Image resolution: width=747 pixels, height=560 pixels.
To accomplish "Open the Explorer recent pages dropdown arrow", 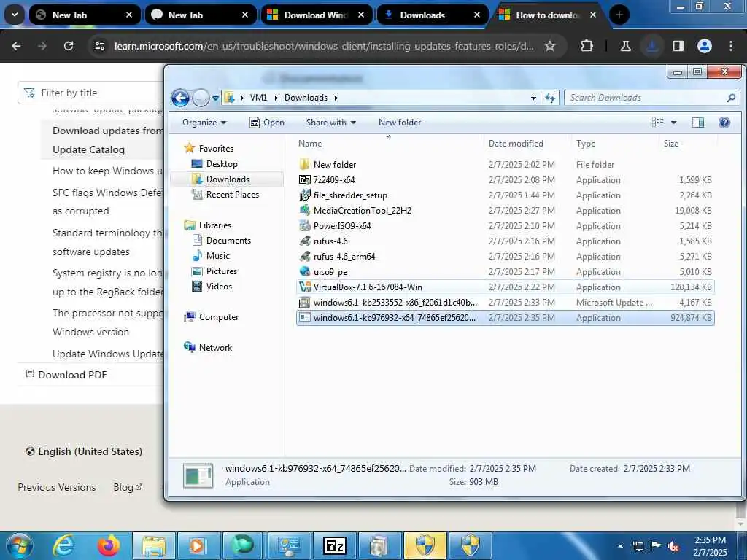I will tap(215, 98).
